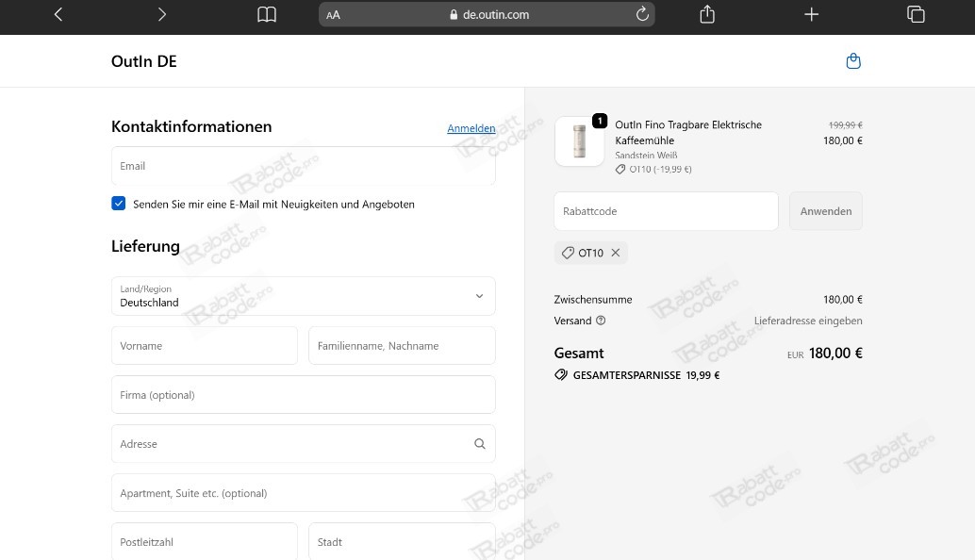The image size is (975, 560).
Task: Click the coffee grinder product thumbnail
Action: (580, 141)
